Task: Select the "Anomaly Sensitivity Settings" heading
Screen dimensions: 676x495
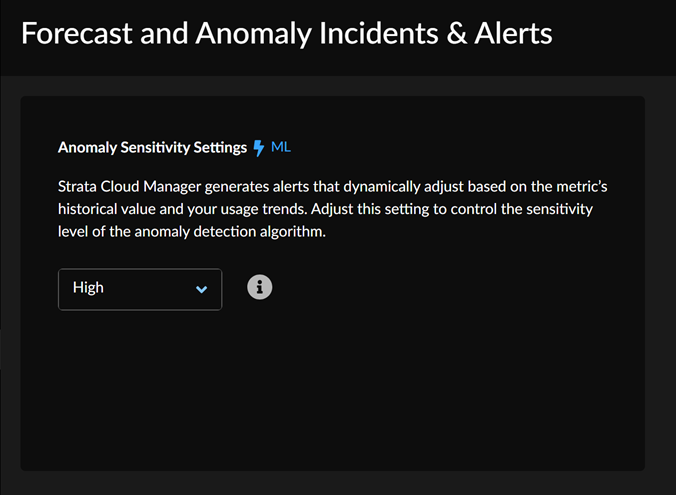Action: (152, 148)
